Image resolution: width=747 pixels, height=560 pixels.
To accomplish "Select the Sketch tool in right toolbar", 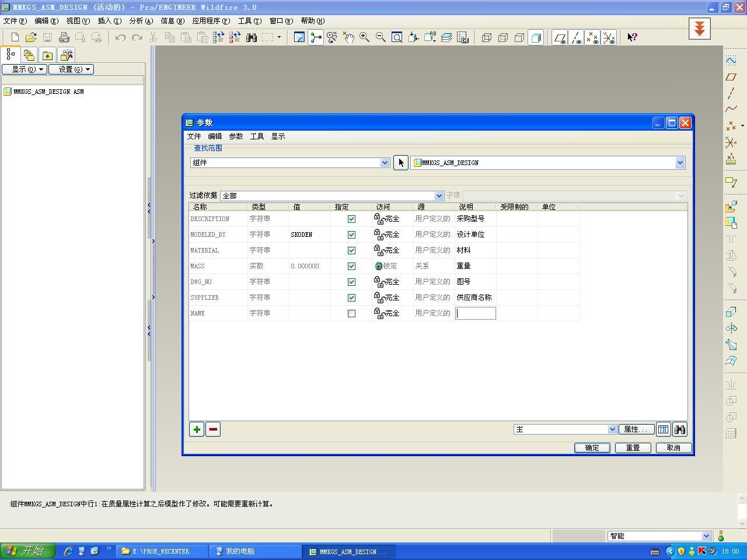I will tap(731, 60).
